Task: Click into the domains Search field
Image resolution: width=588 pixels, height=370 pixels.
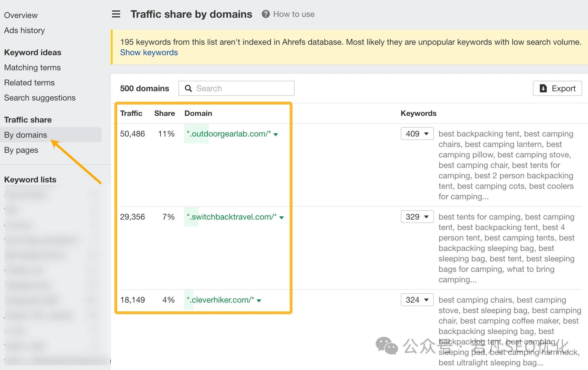Action: pos(236,88)
